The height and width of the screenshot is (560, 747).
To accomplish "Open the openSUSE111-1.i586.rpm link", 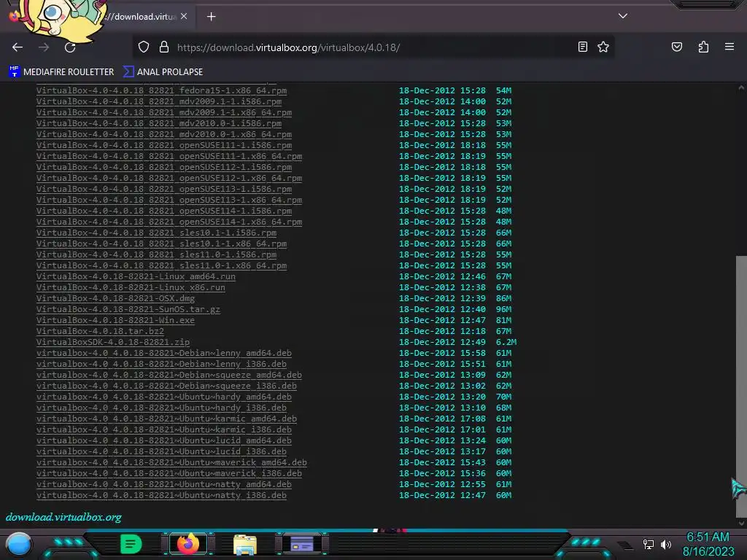I will tap(164, 145).
